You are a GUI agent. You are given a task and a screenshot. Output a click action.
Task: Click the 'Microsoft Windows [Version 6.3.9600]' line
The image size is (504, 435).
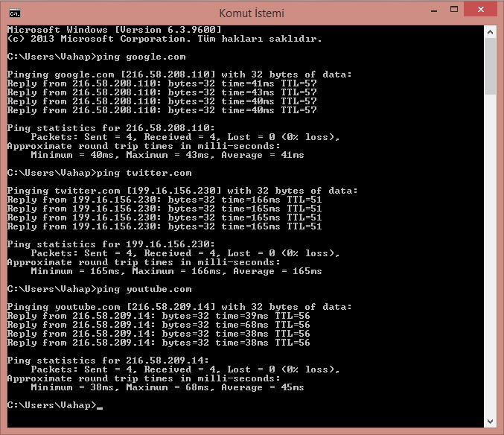coord(115,30)
